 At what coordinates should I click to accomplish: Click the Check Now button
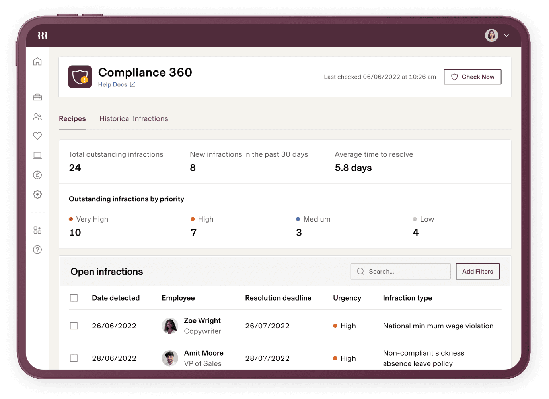(473, 77)
